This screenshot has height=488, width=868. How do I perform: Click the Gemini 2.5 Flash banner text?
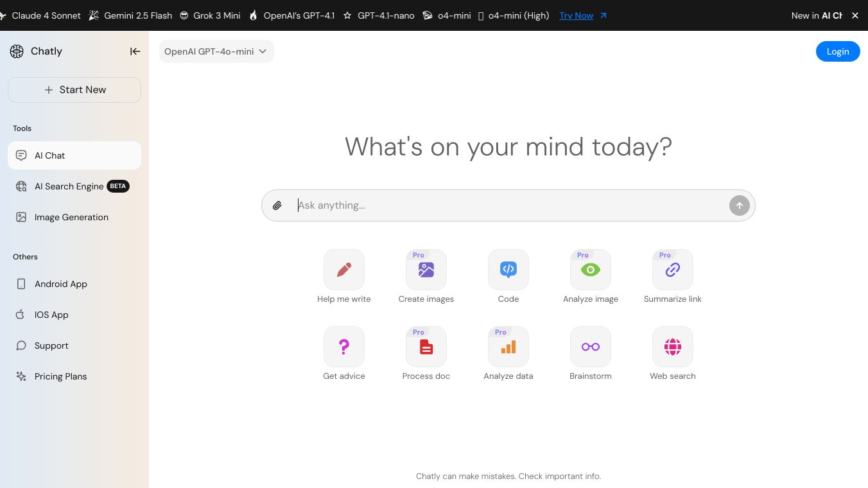138,15
